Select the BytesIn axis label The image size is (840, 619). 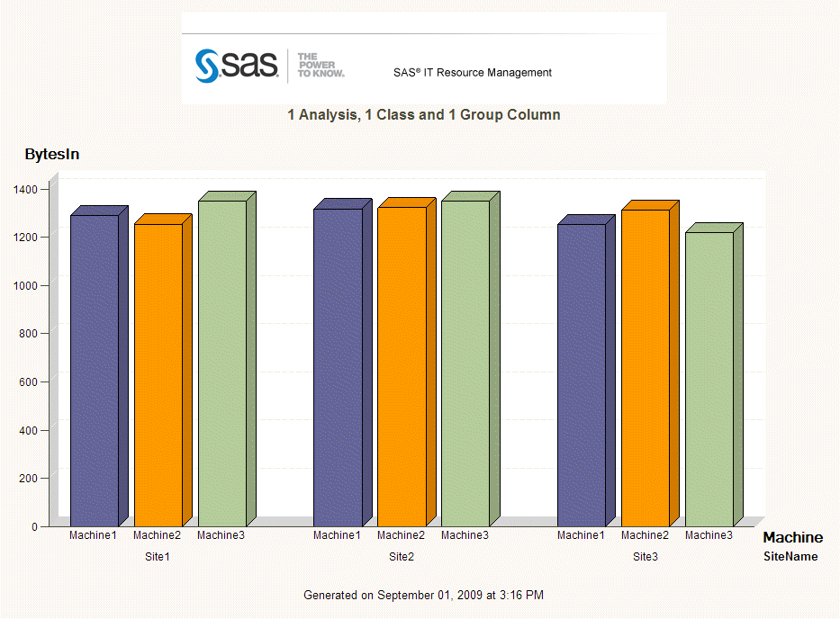tap(52, 154)
